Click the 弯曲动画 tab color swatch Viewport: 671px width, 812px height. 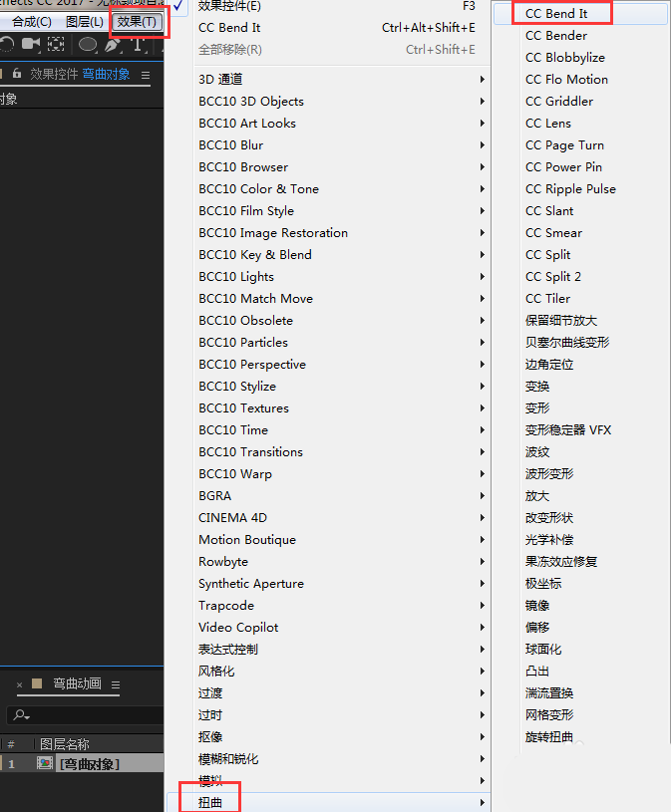pos(37,683)
